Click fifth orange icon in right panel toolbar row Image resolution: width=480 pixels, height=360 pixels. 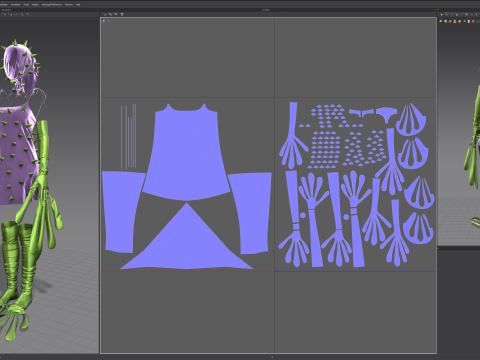coord(460,21)
